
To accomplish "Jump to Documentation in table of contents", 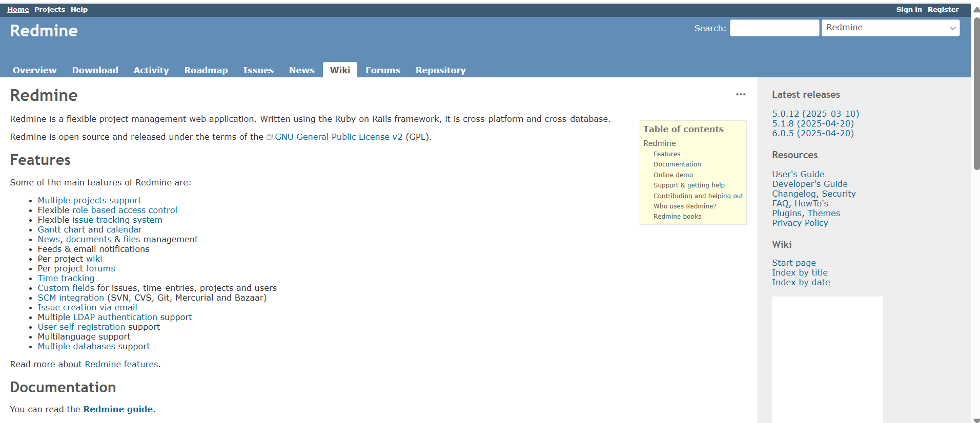I will pyautogui.click(x=677, y=164).
